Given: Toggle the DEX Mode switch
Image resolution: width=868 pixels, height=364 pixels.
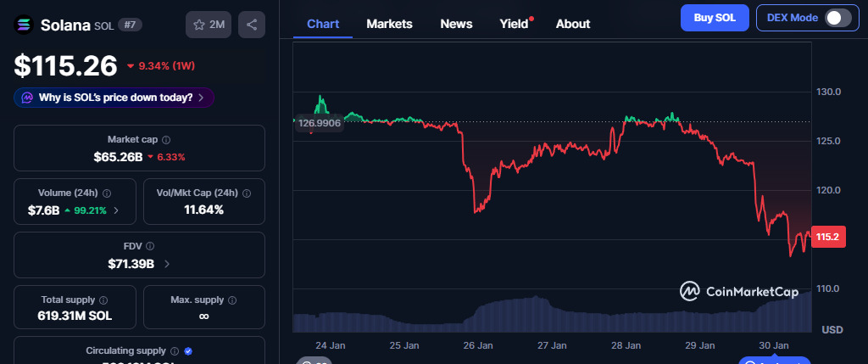Looking at the screenshot, I should point(837,17).
